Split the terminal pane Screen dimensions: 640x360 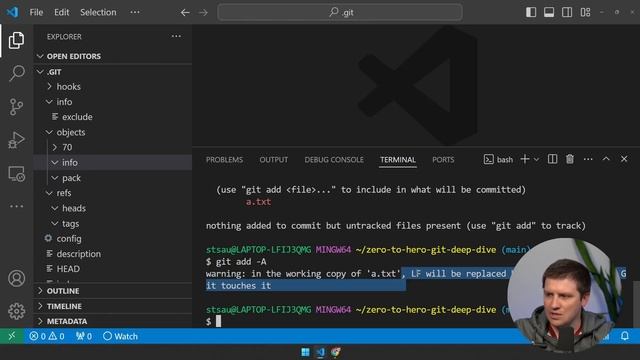pyautogui.click(x=552, y=159)
